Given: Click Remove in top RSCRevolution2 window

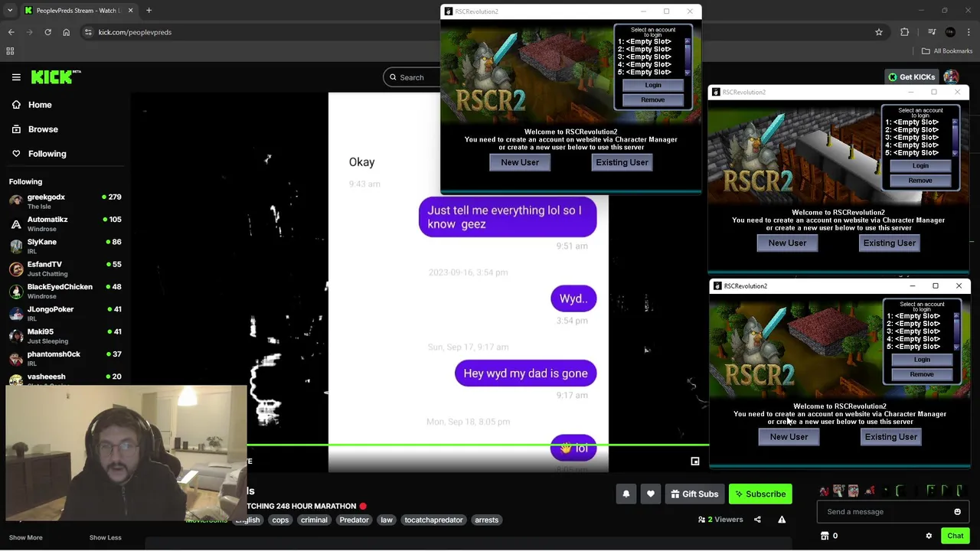Looking at the screenshot, I should pyautogui.click(x=653, y=99).
